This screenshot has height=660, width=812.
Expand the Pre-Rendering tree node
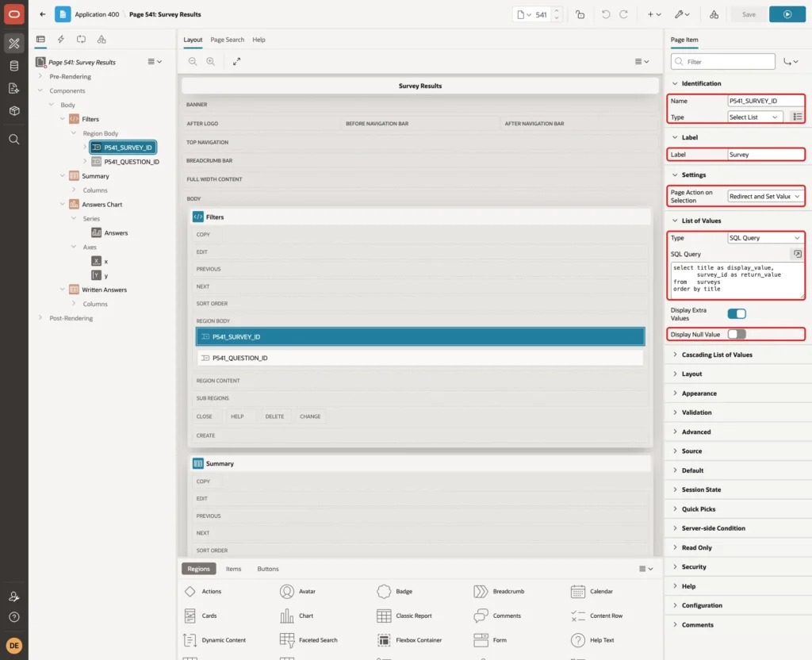pyautogui.click(x=40, y=76)
